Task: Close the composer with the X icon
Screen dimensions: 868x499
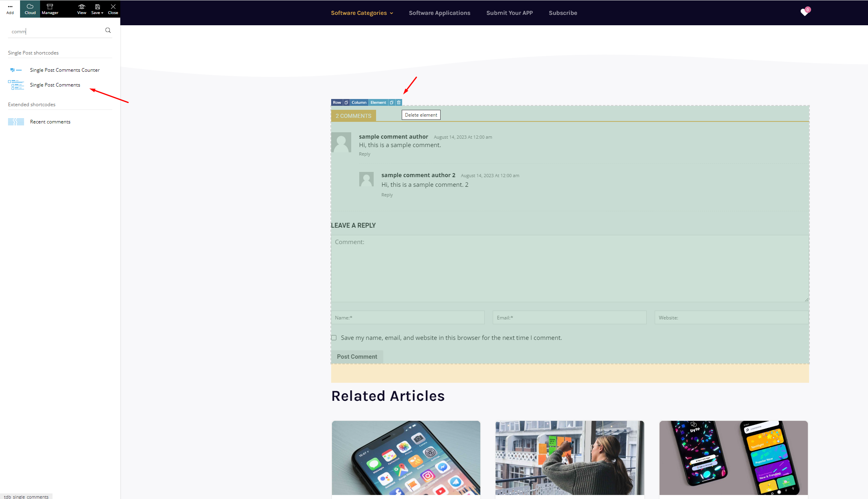Action: point(113,9)
